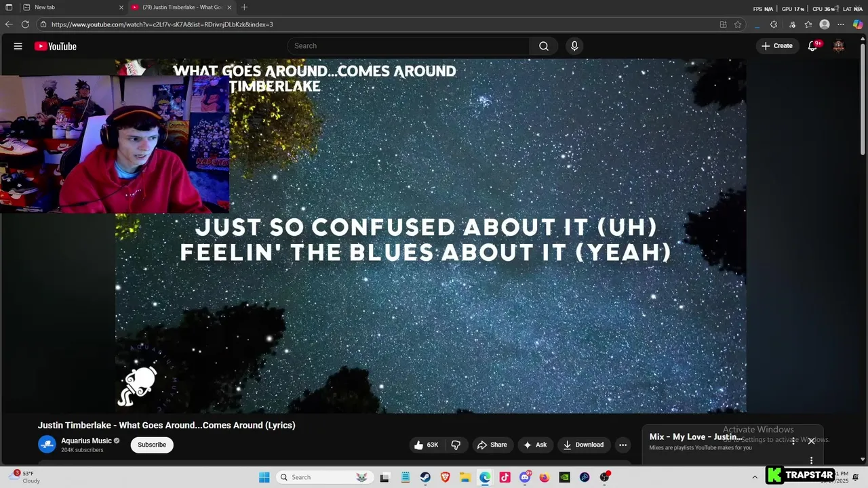Open the Copilot icon in Edge
The width and height of the screenshot is (868, 488).
(858, 24)
